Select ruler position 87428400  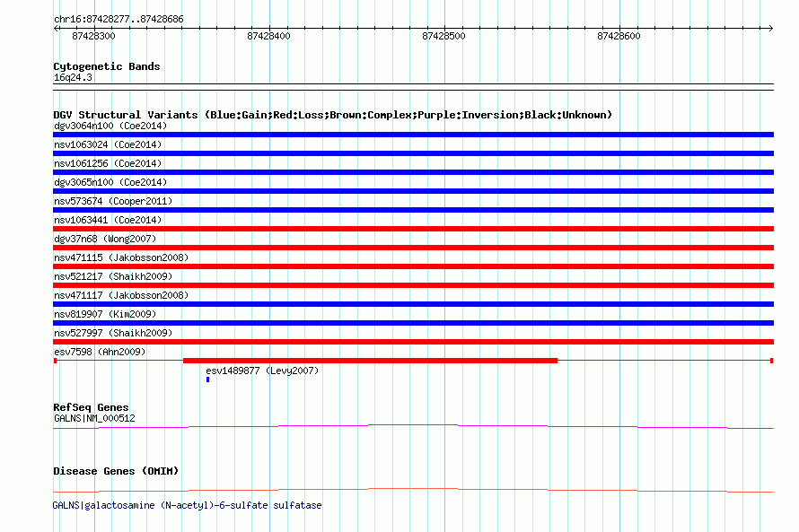(x=268, y=36)
